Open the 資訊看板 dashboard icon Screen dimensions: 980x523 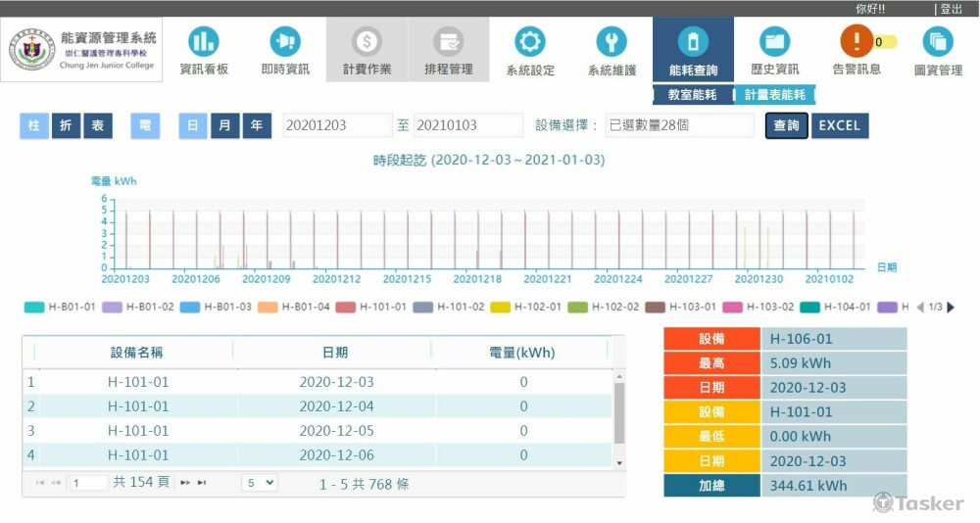tap(204, 43)
